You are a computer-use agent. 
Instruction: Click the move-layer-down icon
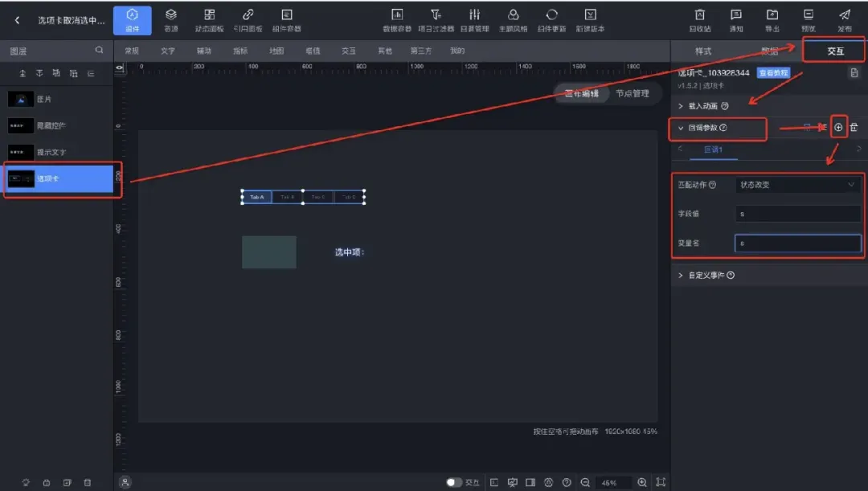click(74, 73)
